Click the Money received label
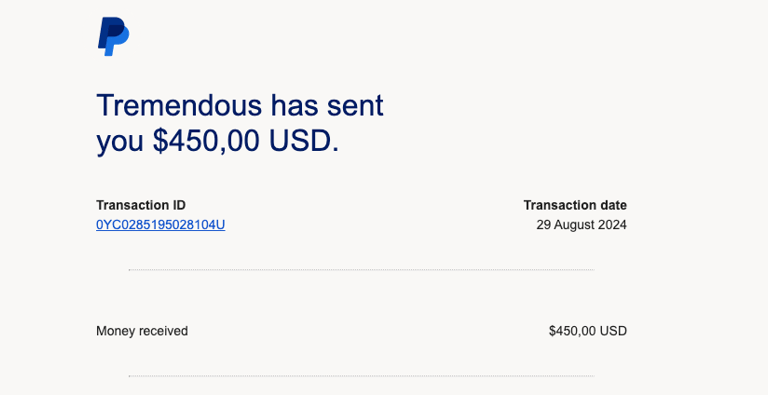The height and width of the screenshot is (395, 768). (x=142, y=331)
